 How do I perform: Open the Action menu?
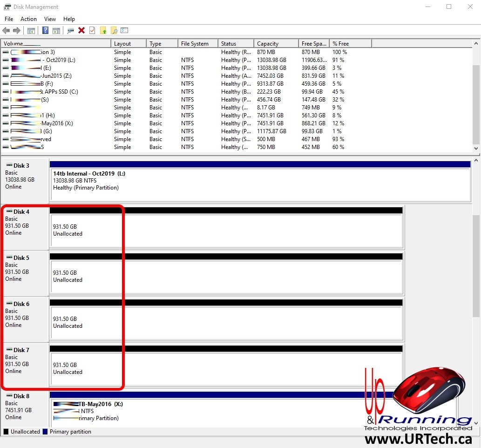click(x=28, y=19)
